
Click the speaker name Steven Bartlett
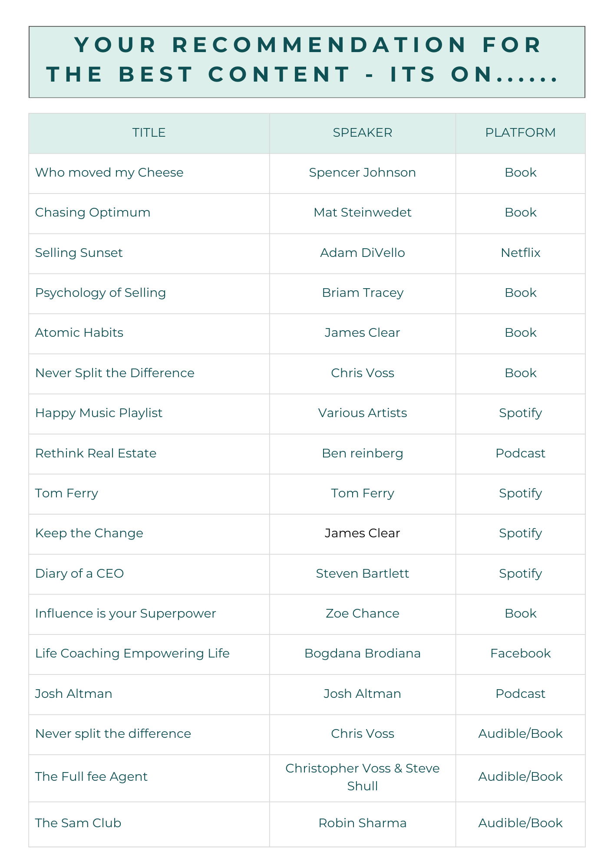tap(362, 574)
